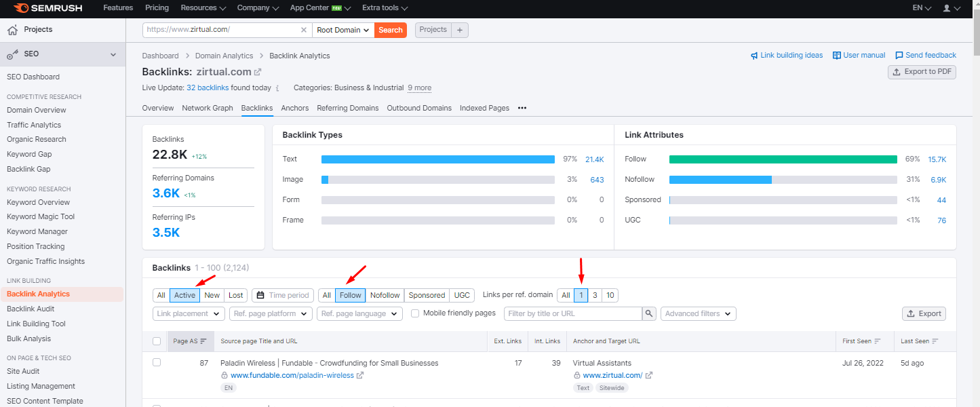Open the App Center menu
The height and width of the screenshot is (407, 980).
320,8
